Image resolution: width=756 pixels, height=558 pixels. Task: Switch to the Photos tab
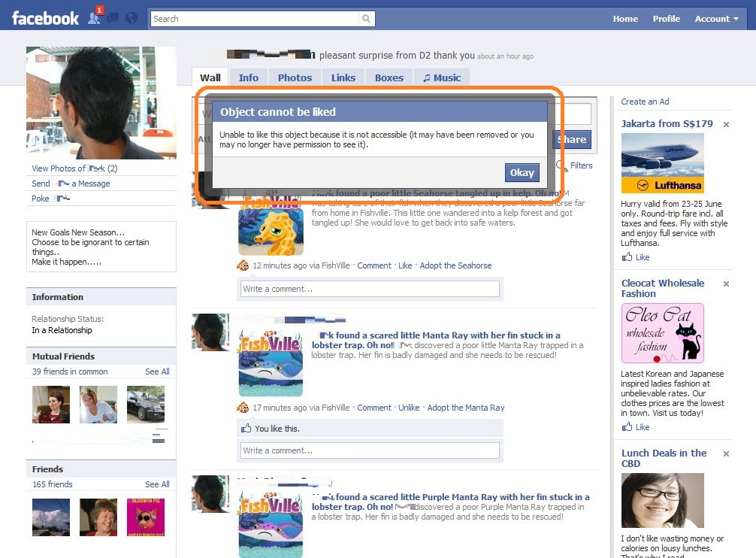pyautogui.click(x=295, y=77)
